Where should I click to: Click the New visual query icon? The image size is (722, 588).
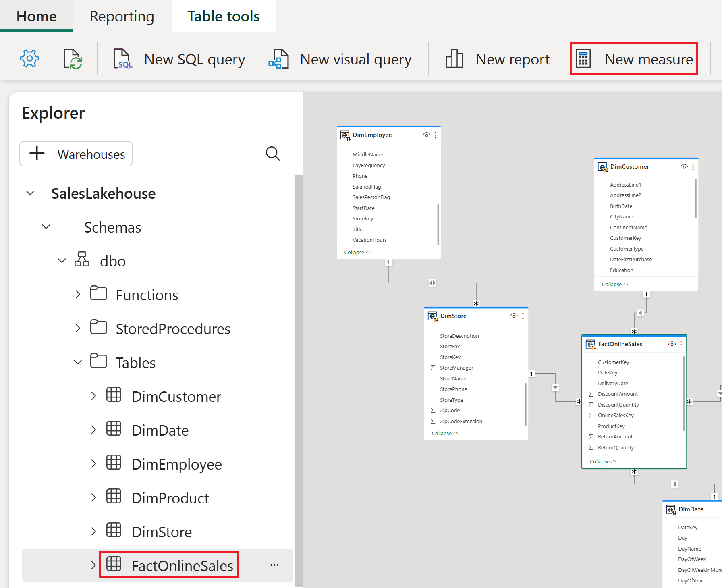pyautogui.click(x=279, y=59)
